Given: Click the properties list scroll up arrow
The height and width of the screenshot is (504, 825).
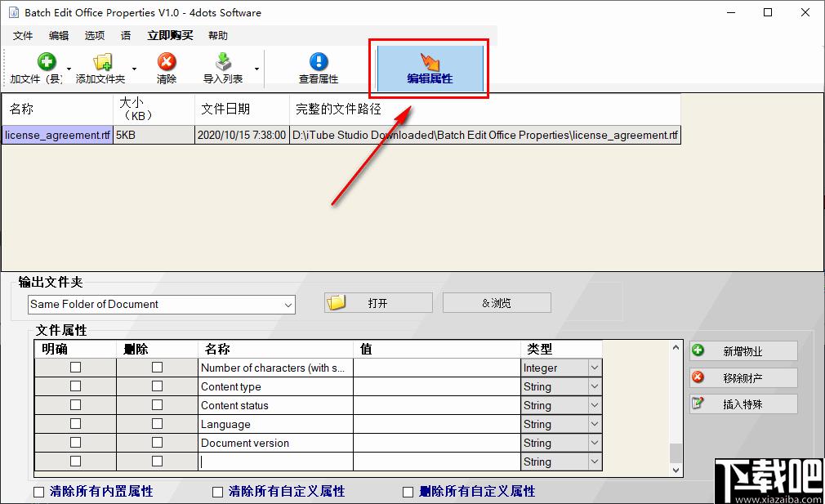Looking at the screenshot, I should [x=676, y=347].
